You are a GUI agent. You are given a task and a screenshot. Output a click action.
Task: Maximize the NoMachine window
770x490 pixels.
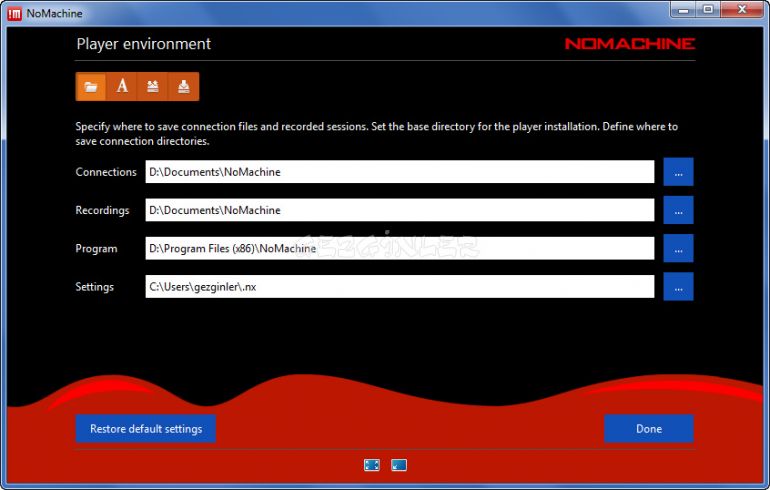point(708,10)
